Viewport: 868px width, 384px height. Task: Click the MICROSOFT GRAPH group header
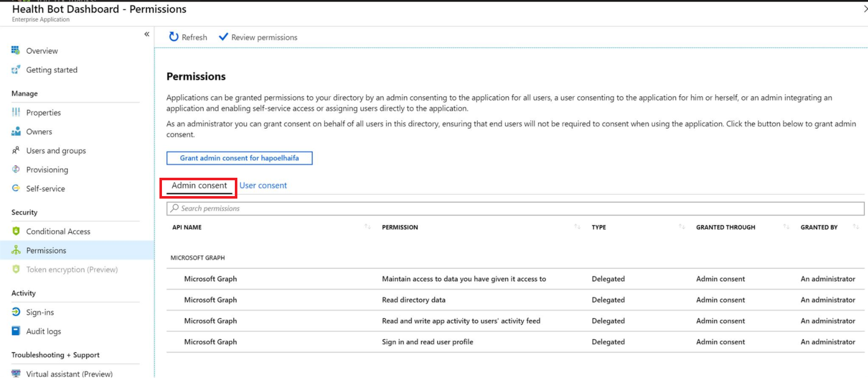tap(198, 258)
